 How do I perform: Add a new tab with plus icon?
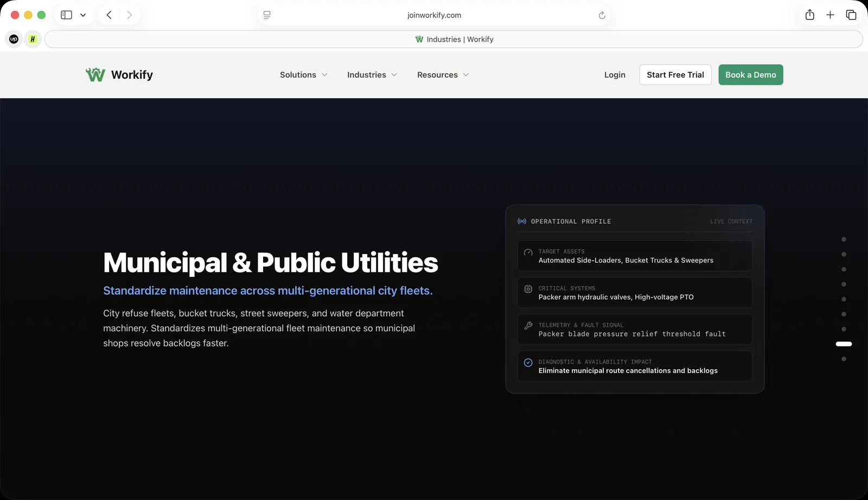click(x=830, y=15)
